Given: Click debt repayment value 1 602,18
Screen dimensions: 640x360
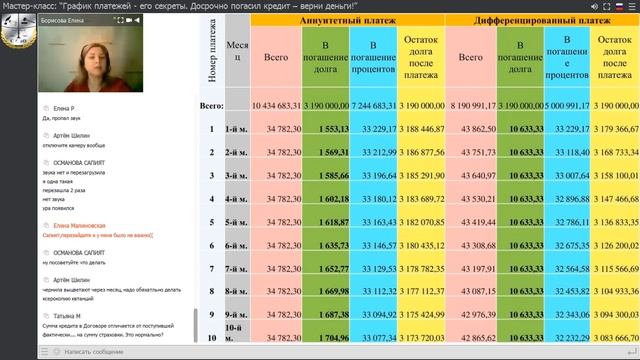Looking at the screenshot, I should pos(333,199).
